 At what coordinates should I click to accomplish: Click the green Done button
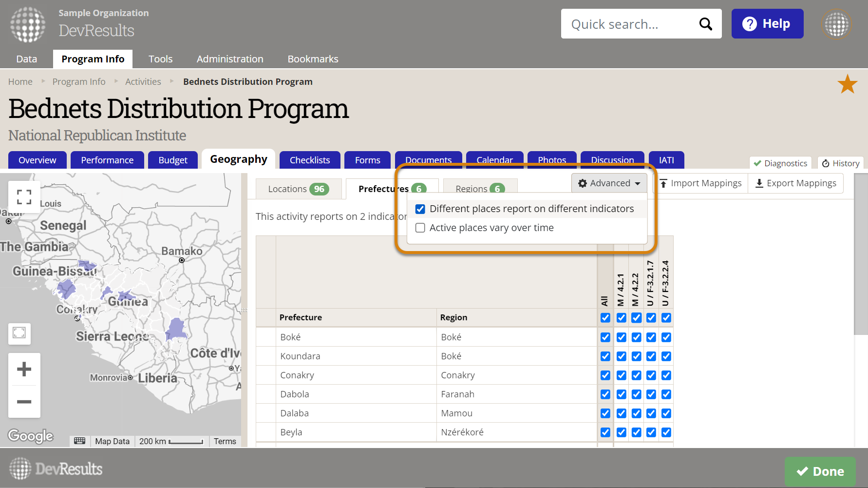pos(820,471)
